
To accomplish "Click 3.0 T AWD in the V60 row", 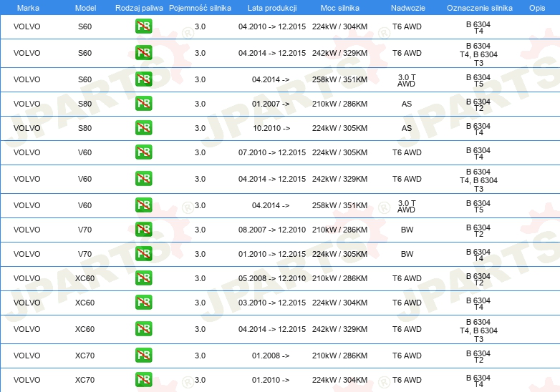I will click(x=407, y=207).
